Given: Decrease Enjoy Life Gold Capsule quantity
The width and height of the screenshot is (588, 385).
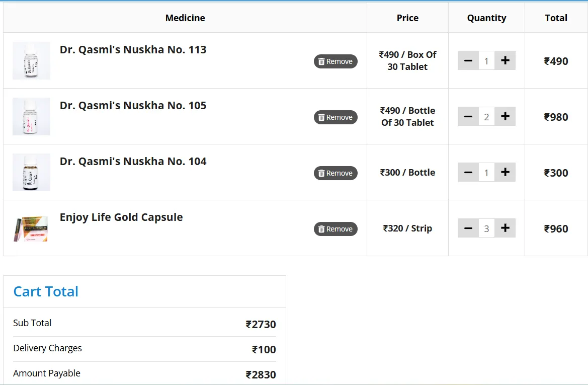Looking at the screenshot, I should [x=468, y=228].
